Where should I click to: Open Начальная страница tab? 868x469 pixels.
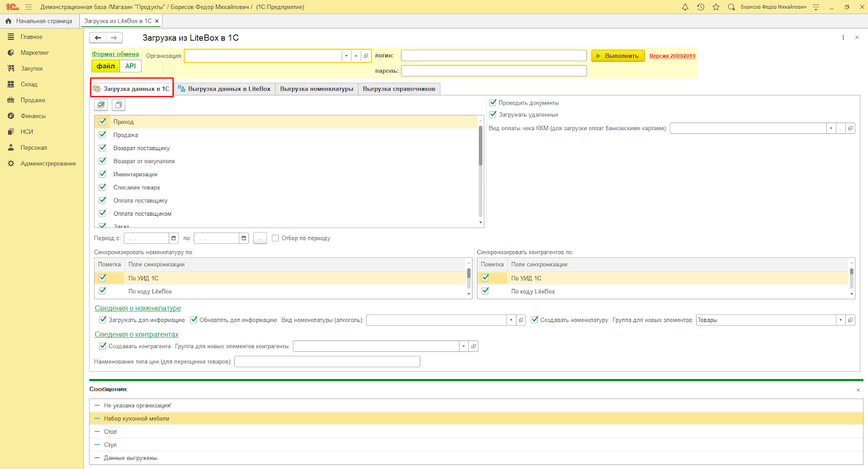point(40,21)
